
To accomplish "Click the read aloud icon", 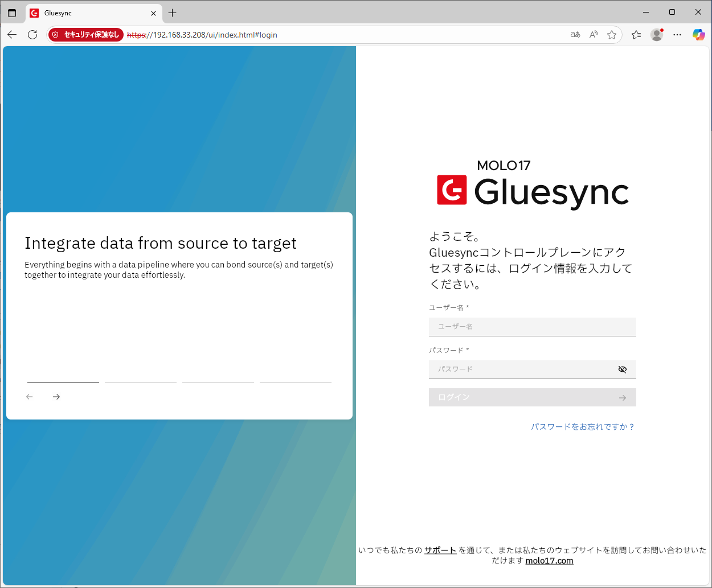I will pos(594,35).
